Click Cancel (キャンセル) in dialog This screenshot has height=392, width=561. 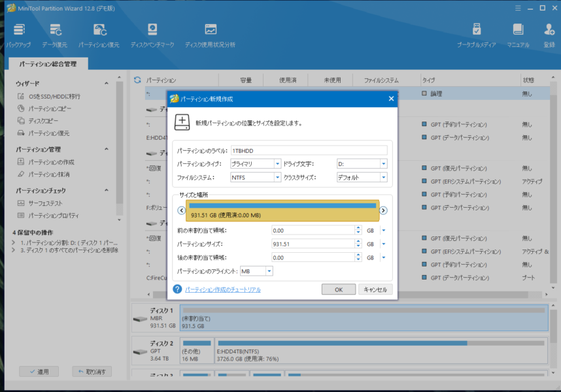click(375, 289)
